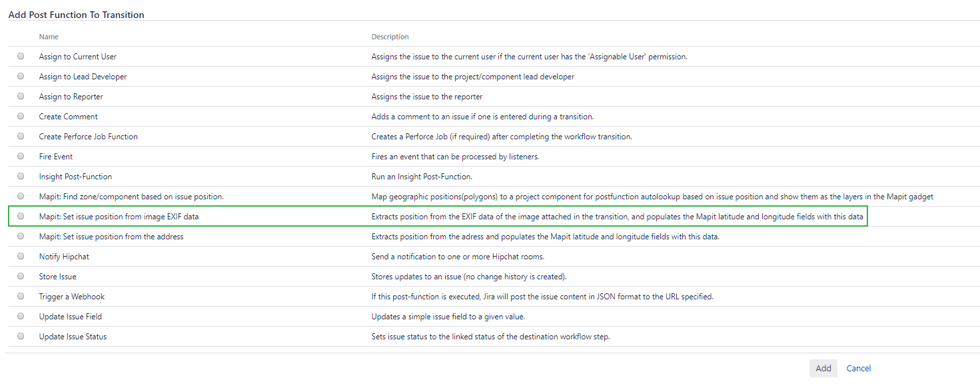Select the Assign to Current User radio button

click(21, 57)
